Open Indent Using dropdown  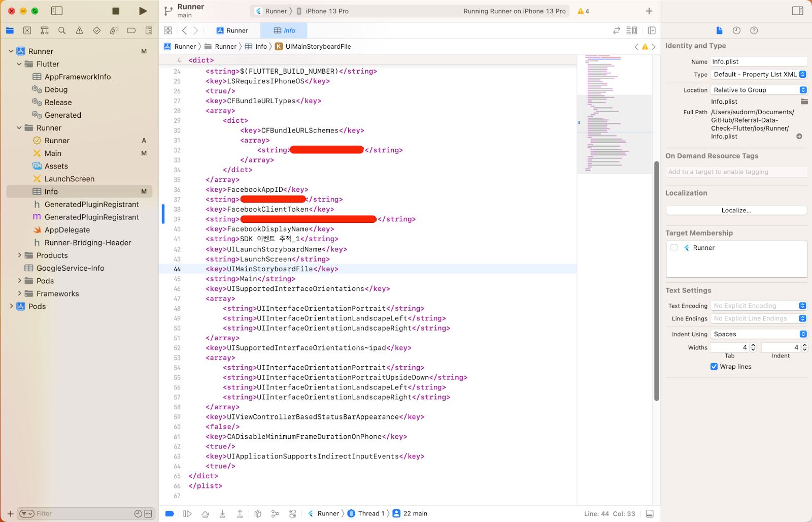(759, 334)
